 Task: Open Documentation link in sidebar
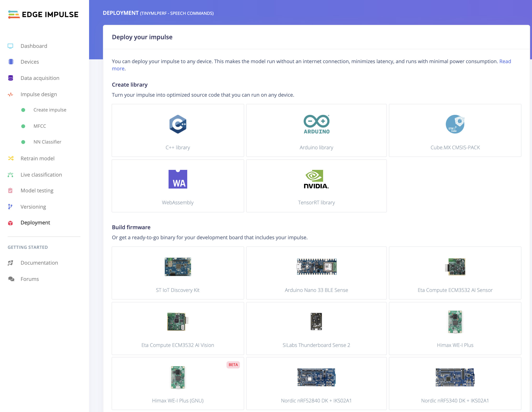(x=40, y=263)
